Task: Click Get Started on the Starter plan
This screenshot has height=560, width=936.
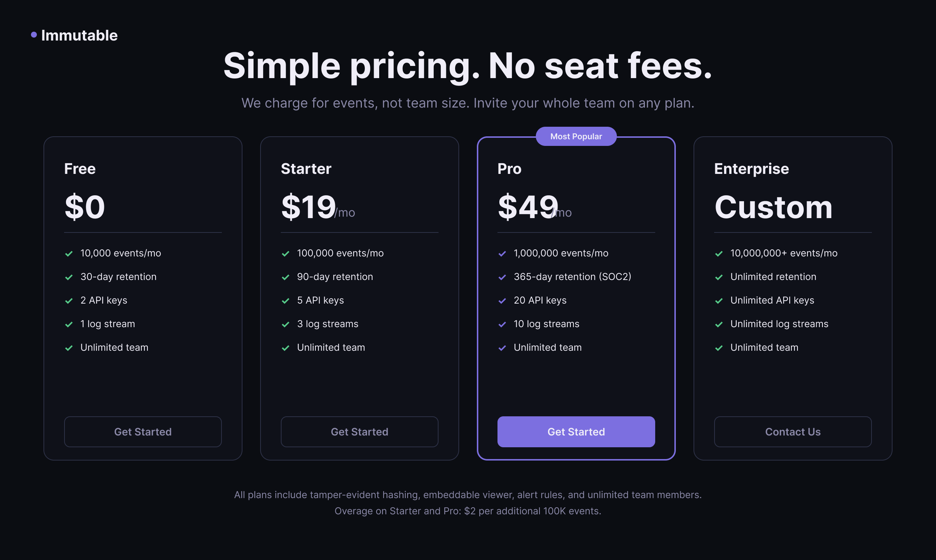Action: point(359,432)
